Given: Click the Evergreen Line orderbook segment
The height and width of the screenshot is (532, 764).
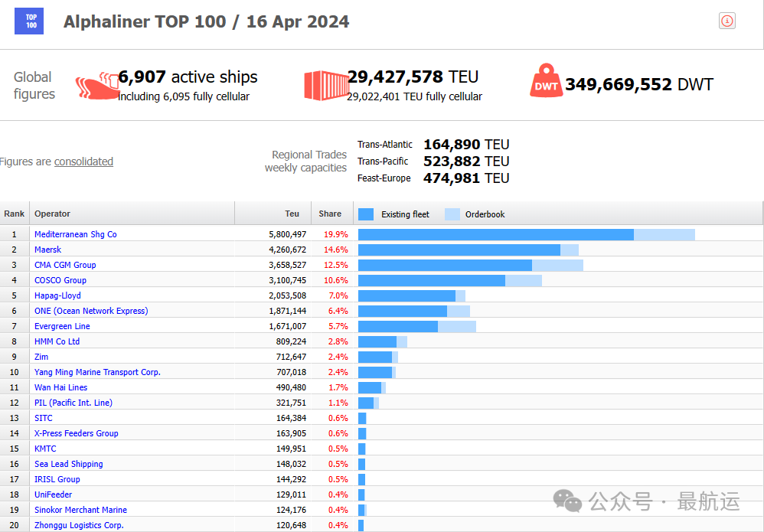Looking at the screenshot, I should [x=457, y=326].
